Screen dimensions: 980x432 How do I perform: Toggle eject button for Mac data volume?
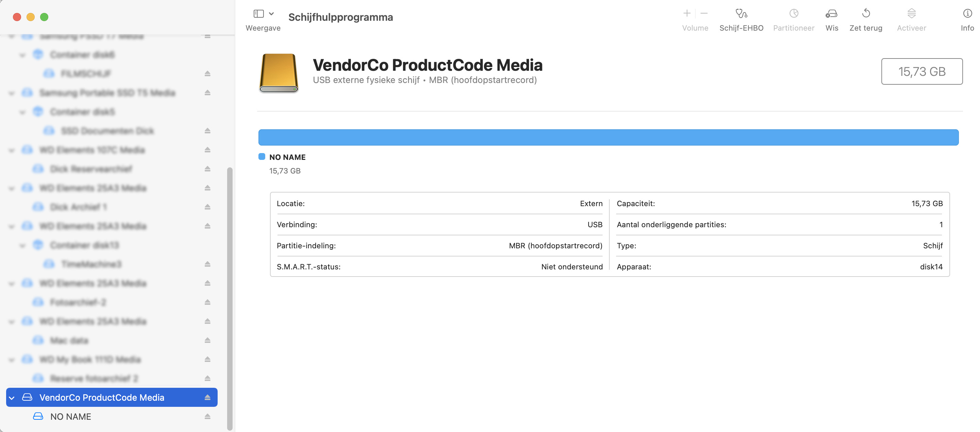(x=208, y=340)
